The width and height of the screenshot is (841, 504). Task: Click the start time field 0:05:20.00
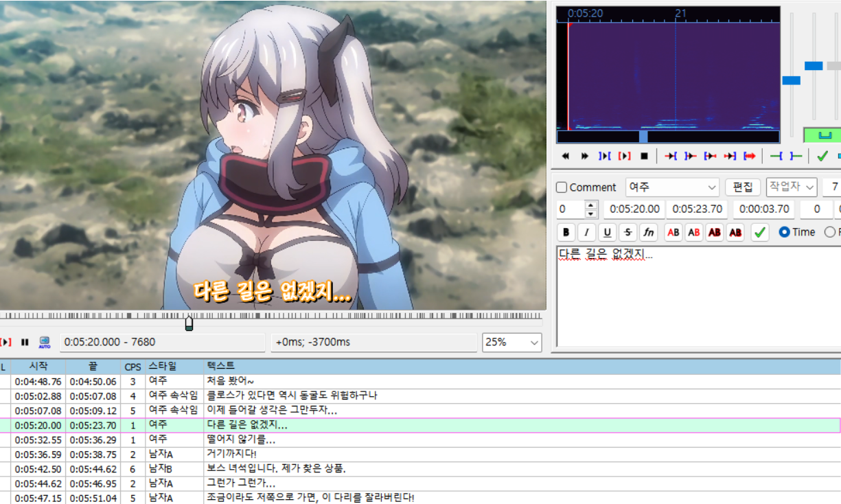634,209
